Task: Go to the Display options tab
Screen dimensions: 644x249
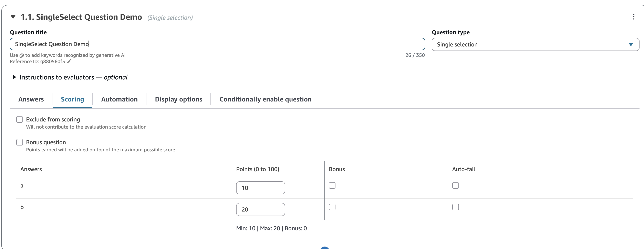Action: pos(178,99)
